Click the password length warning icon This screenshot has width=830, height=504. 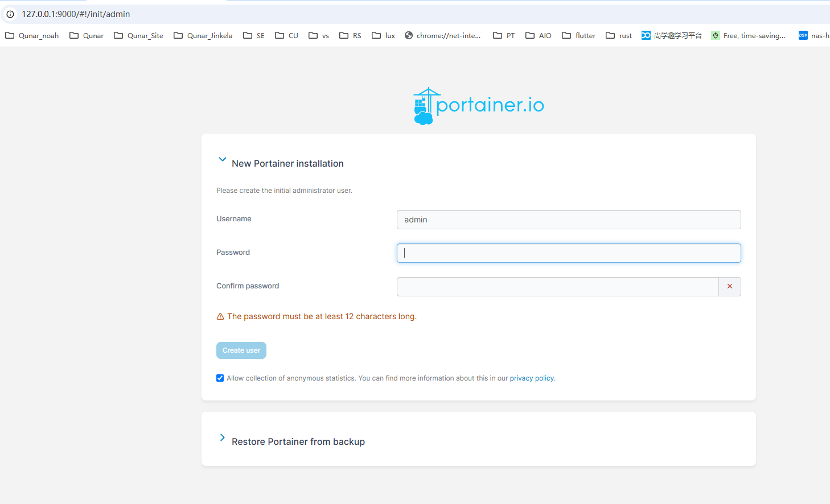[x=220, y=317]
